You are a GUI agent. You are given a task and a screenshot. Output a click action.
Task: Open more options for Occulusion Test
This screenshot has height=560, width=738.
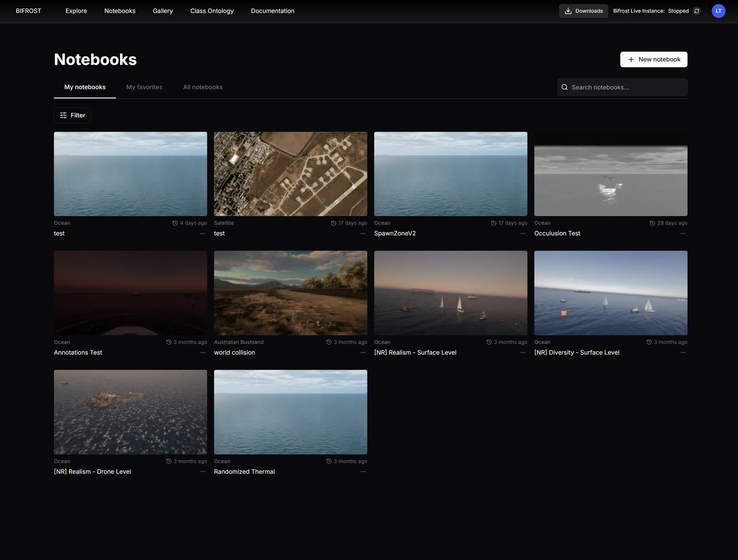[x=683, y=234]
